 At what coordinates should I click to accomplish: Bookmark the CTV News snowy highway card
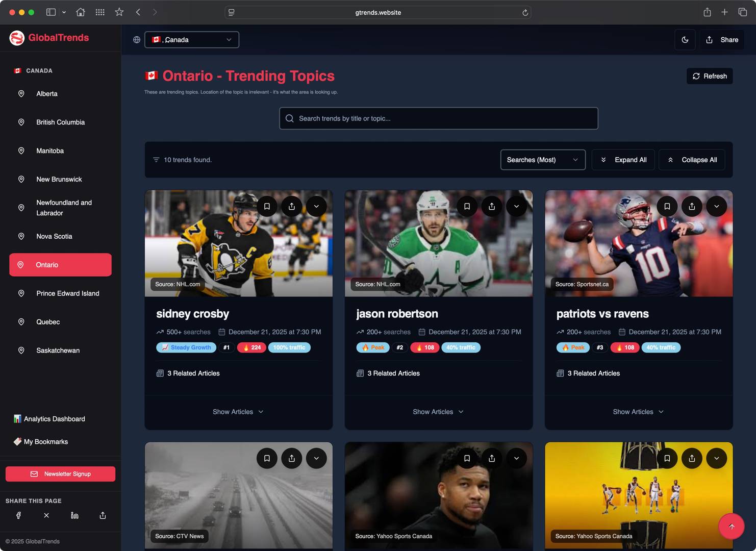click(267, 458)
